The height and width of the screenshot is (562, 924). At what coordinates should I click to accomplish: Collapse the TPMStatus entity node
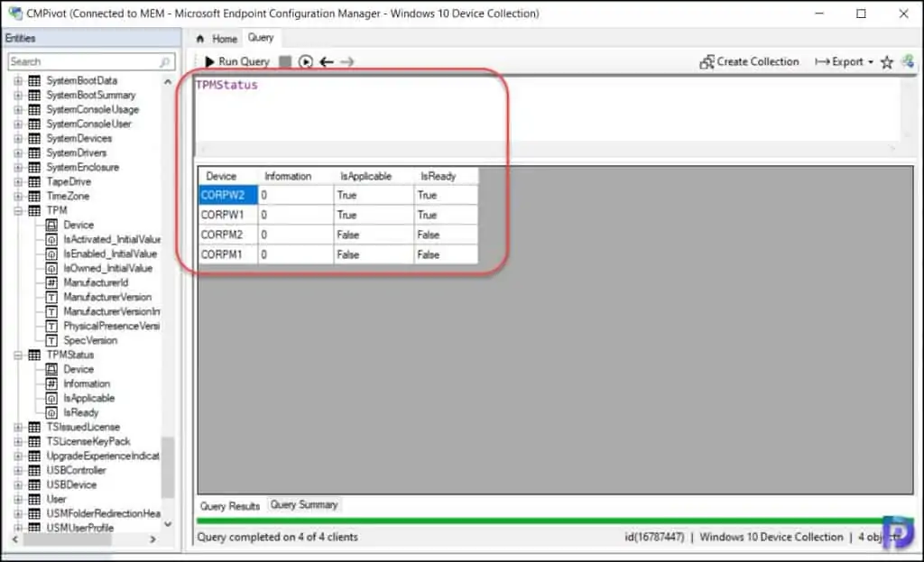(18, 355)
